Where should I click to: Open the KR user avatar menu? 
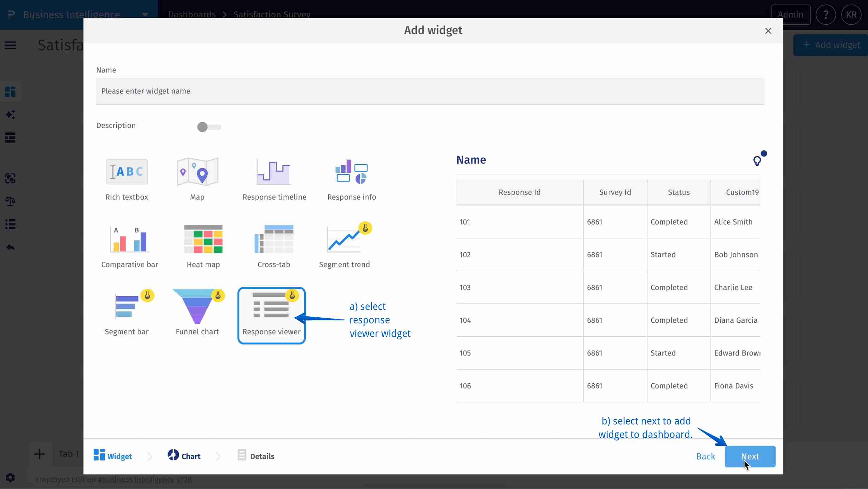click(x=851, y=15)
